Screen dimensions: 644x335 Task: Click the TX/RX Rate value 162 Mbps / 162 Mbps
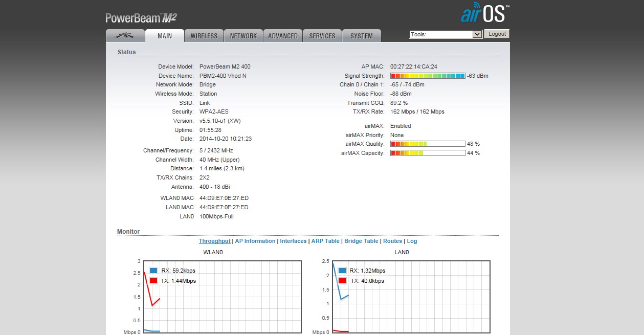pos(417,111)
